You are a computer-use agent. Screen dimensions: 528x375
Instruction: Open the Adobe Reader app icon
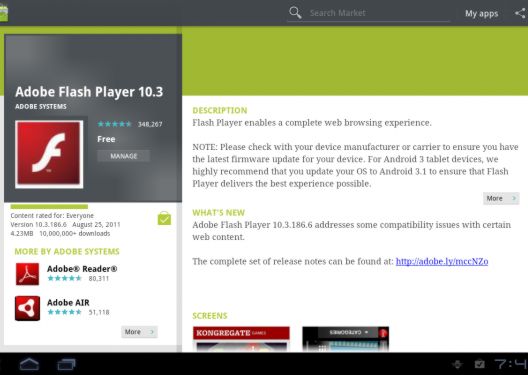27,274
